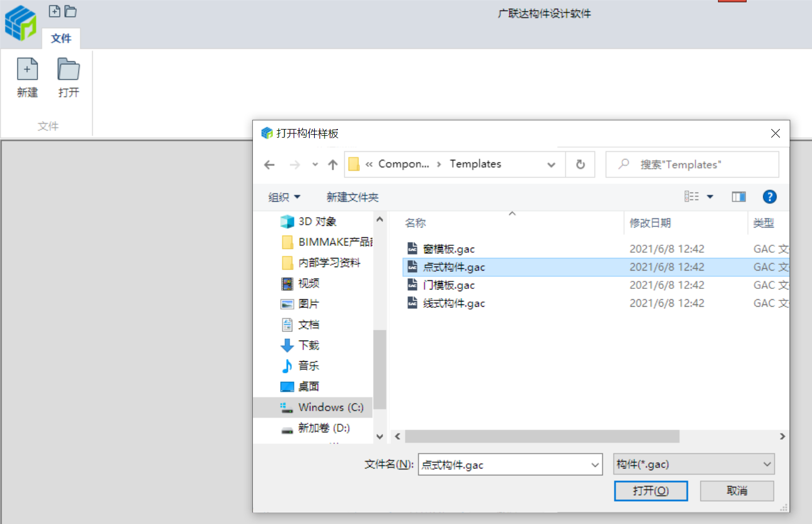Viewport: 812px width, 524px height.
Task: Click the Open folder quick-access icon
Action: [x=71, y=11]
